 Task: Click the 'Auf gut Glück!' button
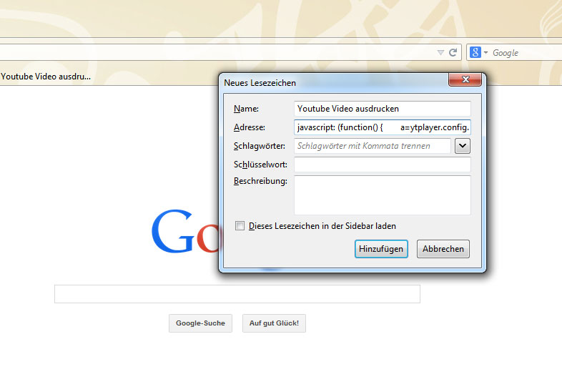(274, 323)
